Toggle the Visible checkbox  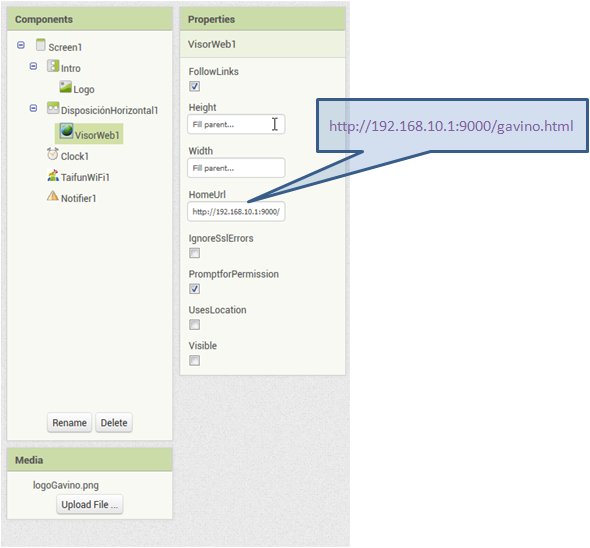click(195, 361)
